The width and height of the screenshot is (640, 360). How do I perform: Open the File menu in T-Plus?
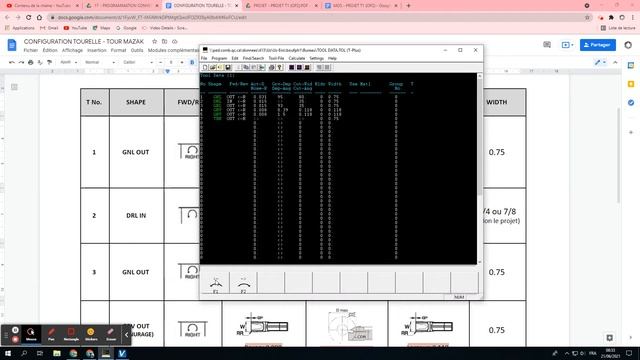point(204,58)
